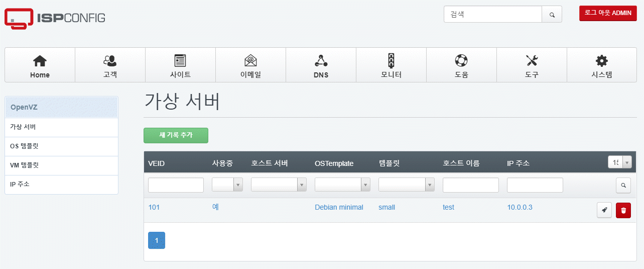Expand the OSTemplate filter dropdown
This screenshot has height=269, width=644.
pos(342,185)
